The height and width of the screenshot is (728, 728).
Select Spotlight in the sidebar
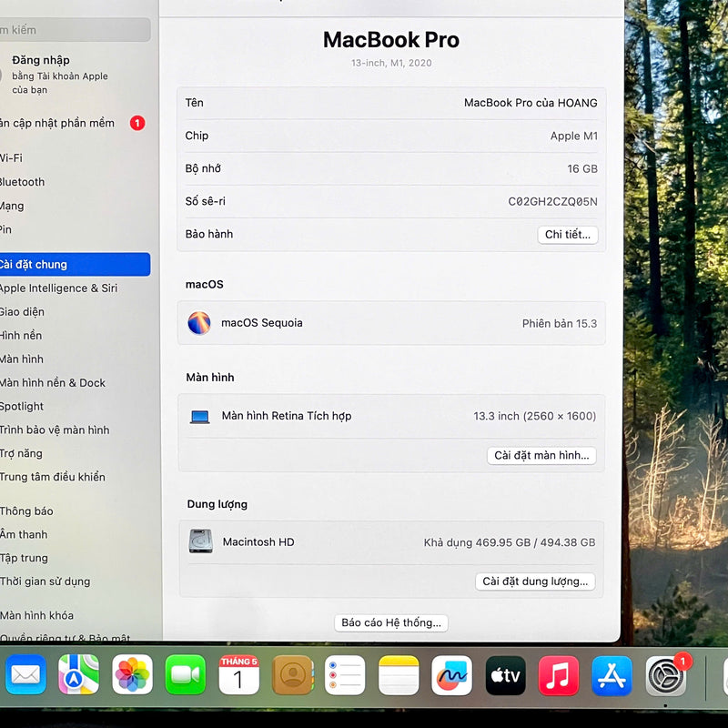point(22,406)
